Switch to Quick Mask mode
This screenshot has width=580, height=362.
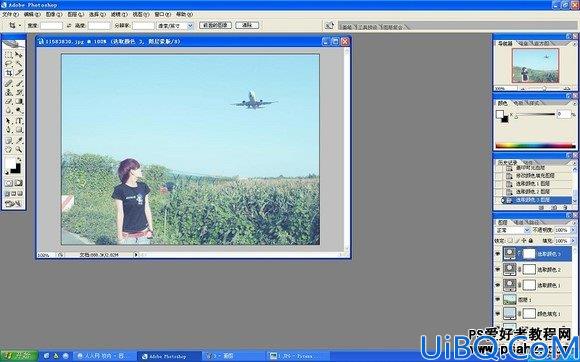coord(19,183)
